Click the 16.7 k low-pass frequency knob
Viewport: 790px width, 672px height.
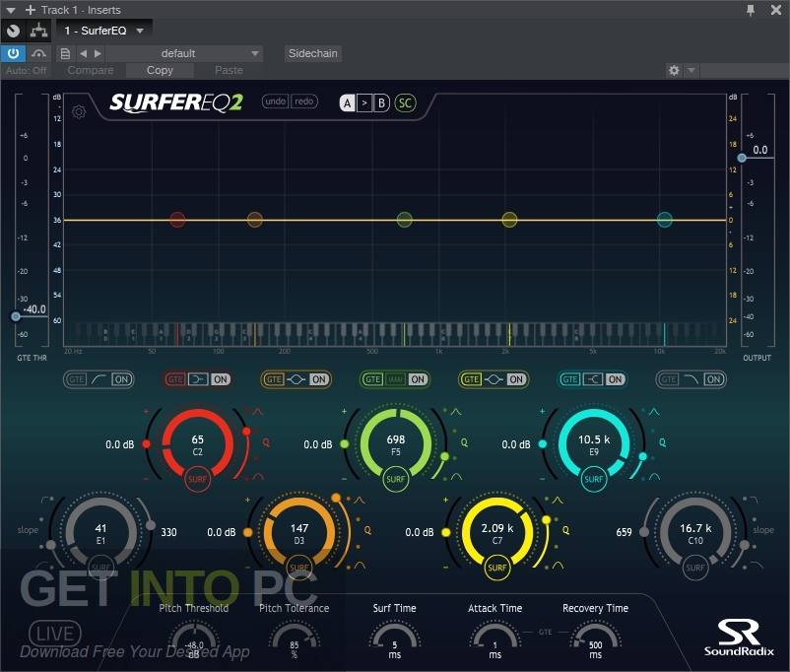tap(695, 533)
